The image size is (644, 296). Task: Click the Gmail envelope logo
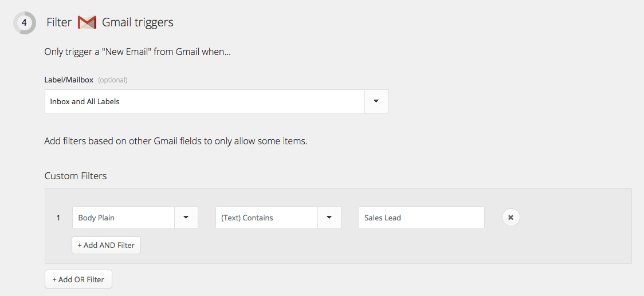[x=87, y=23]
